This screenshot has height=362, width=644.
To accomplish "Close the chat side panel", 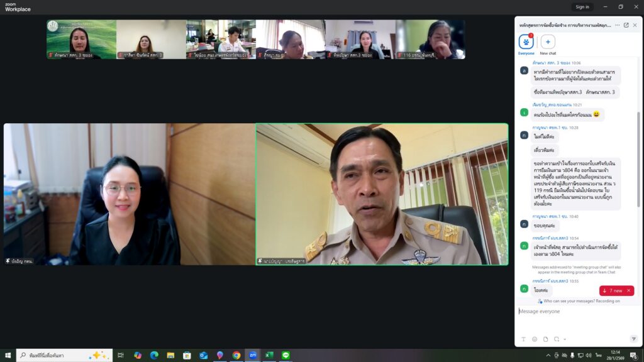I will [x=635, y=25].
